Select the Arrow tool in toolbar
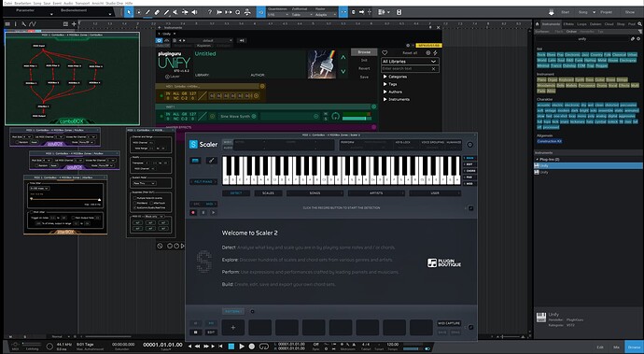Image resolution: width=644 pixels, height=354 pixels. (x=129, y=12)
